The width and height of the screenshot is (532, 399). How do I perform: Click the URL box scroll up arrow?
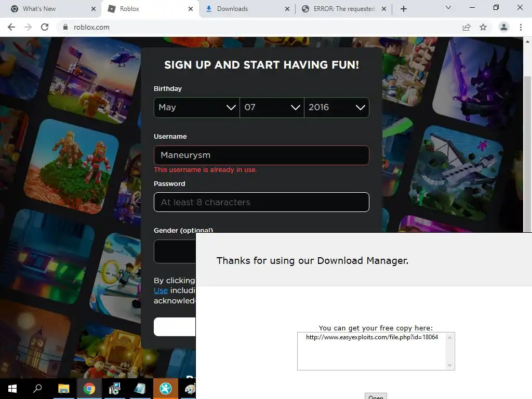[x=449, y=338]
